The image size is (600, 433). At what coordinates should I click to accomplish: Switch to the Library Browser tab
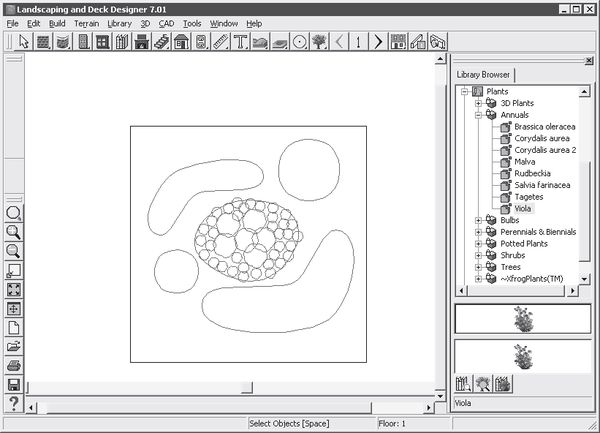tap(484, 75)
